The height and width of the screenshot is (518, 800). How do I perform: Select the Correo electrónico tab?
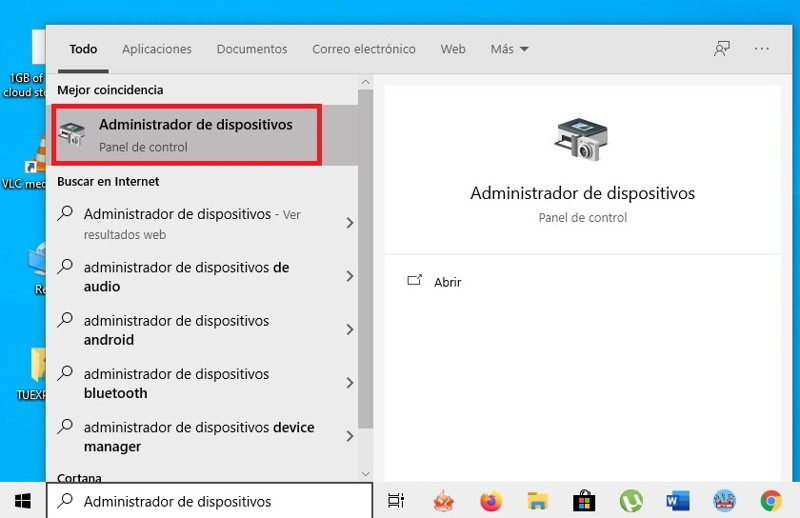[363, 49]
